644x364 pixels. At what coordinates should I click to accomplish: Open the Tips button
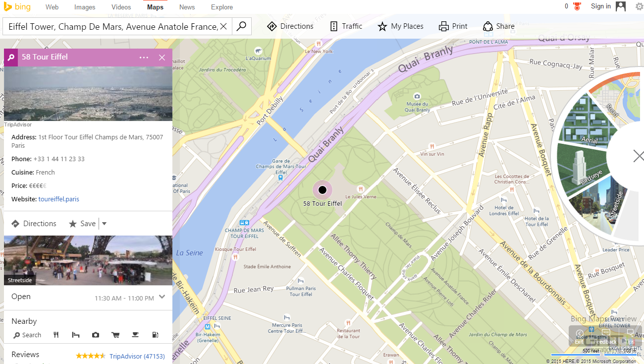click(x=630, y=336)
